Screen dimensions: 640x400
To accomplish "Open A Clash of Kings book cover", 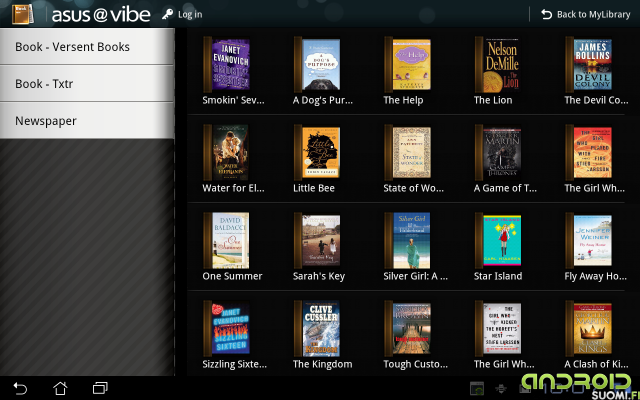I will tap(589, 329).
